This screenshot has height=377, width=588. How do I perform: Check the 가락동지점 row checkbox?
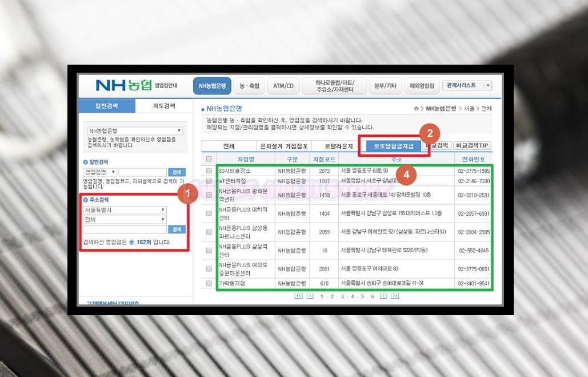coord(209,283)
